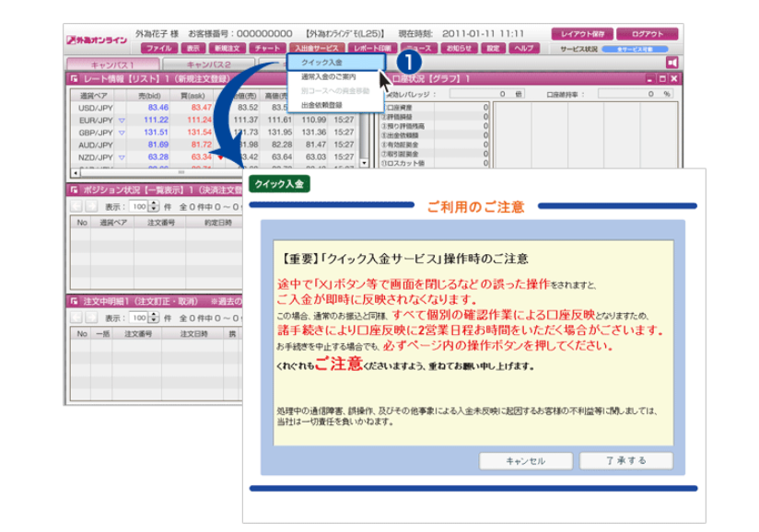Select クイック入金 from the dropdown
Screen dimensions: 759x532
(321, 62)
